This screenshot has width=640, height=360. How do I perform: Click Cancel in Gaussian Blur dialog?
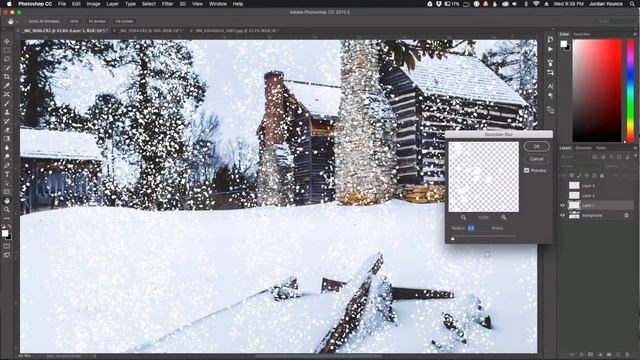click(537, 159)
